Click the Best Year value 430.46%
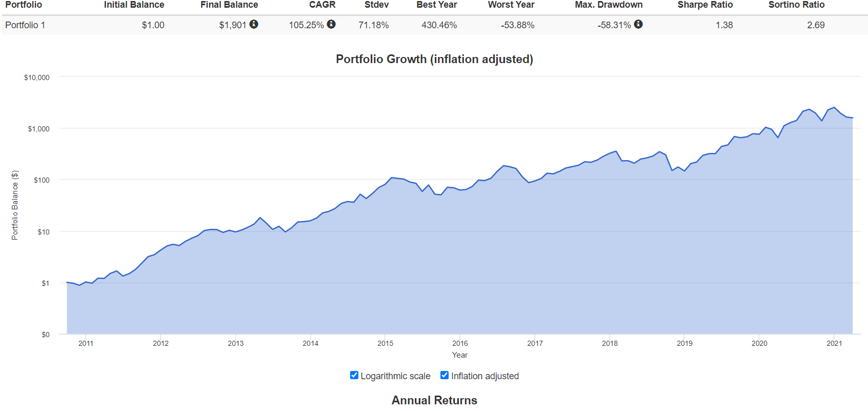The width and height of the screenshot is (868, 411). click(x=439, y=25)
